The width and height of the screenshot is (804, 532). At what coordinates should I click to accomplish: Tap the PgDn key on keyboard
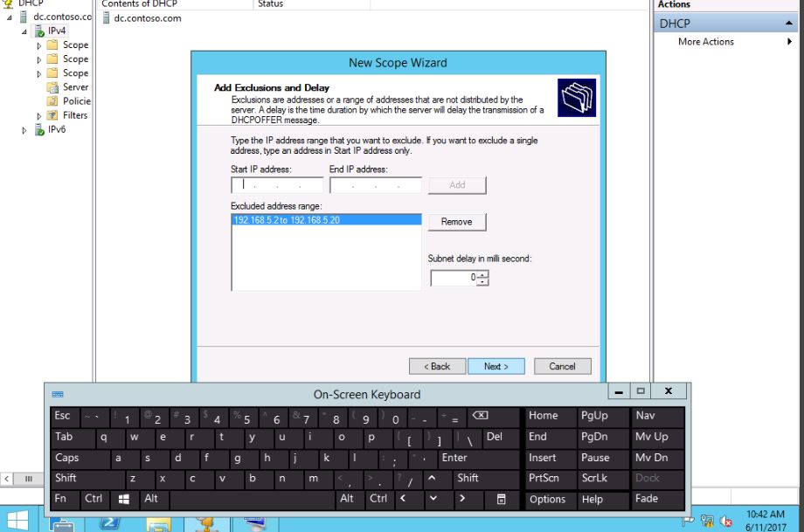(603, 437)
